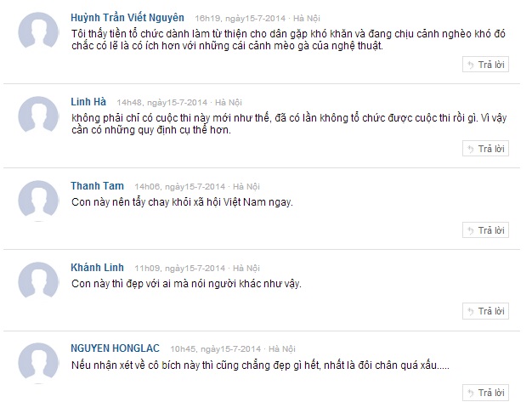This screenshot has height=402, width=532.
Task: Open NGUYEN HONGLAC's username link
Action: (115, 348)
